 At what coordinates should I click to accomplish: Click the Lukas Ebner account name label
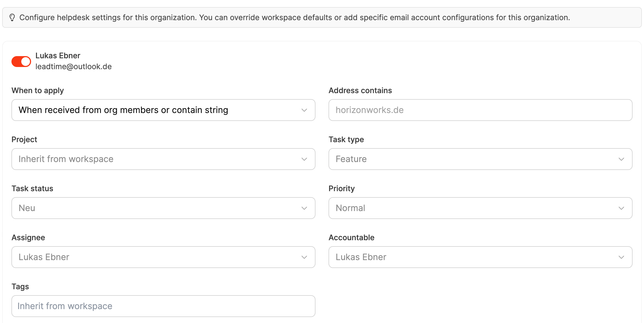pos(58,56)
